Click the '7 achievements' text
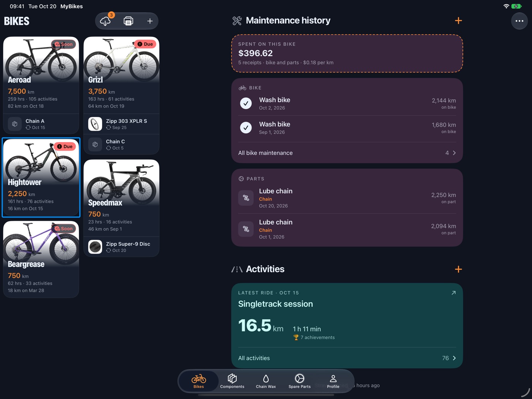 318,337
